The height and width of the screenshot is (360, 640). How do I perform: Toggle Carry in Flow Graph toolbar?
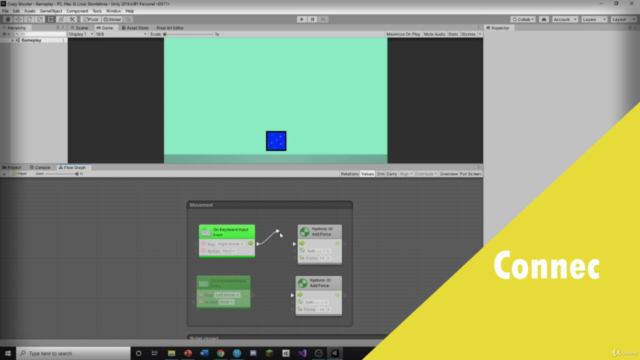point(392,174)
